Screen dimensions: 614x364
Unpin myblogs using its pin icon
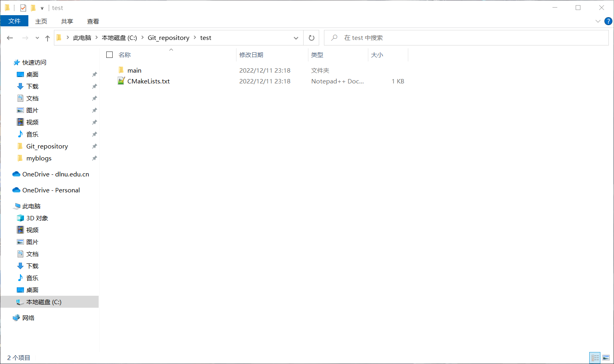pyautogui.click(x=94, y=158)
